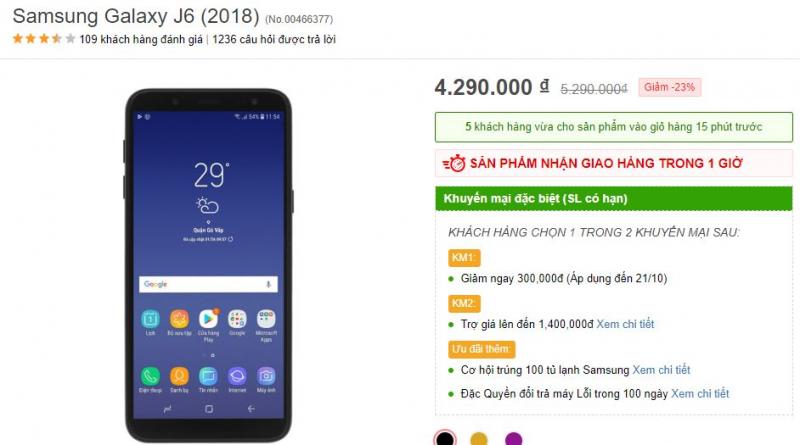Click the Ưu đãi thêm label
The width and height of the screenshot is (800, 445).
click(x=482, y=350)
